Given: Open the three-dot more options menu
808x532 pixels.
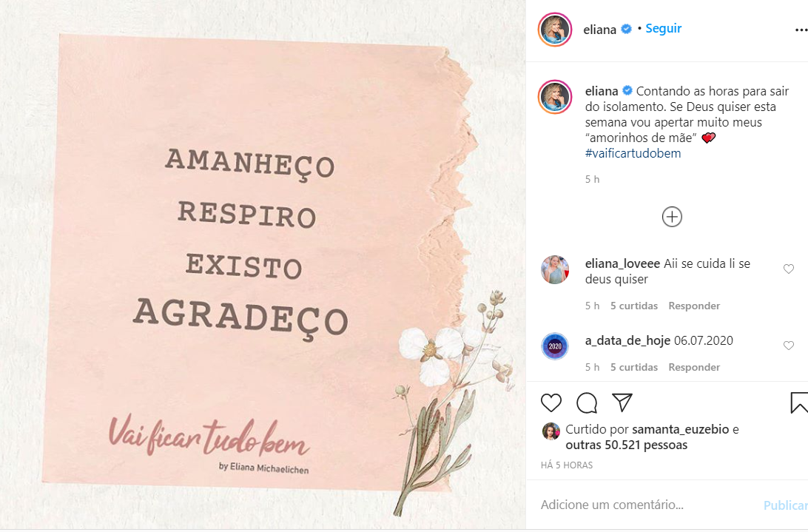Looking at the screenshot, I should (801, 30).
